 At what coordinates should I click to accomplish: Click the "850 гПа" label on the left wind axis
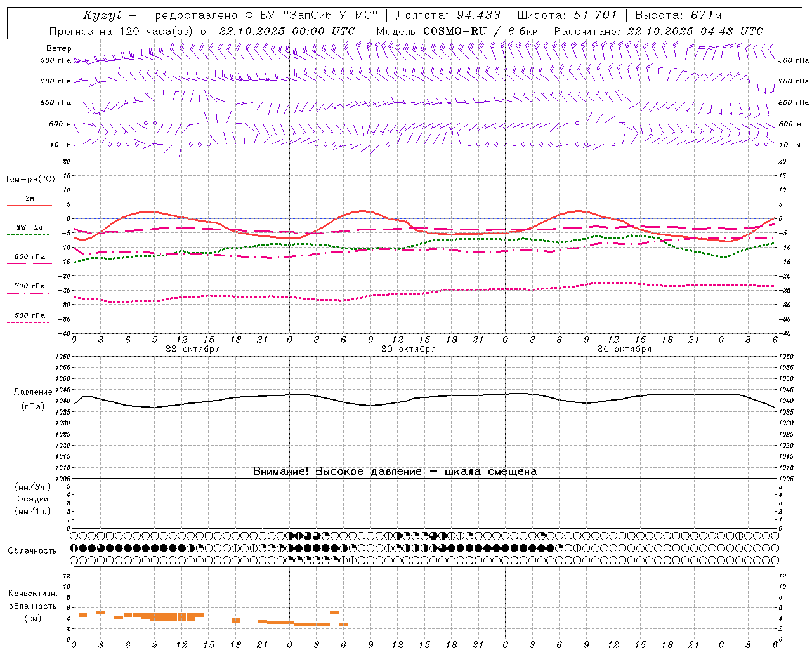point(56,102)
